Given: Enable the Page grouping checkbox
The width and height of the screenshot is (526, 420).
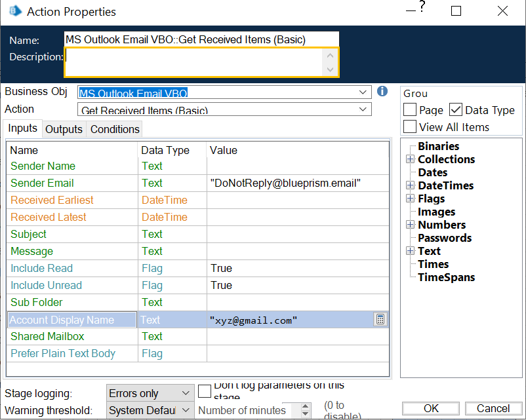Looking at the screenshot, I should click(410, 110).
